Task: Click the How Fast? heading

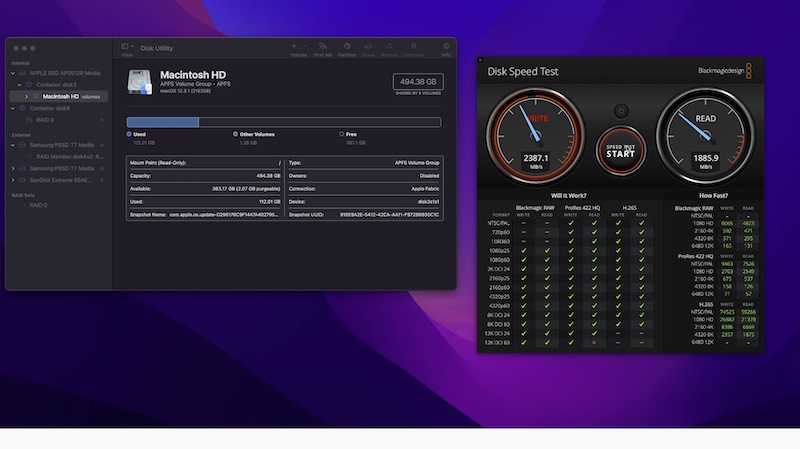Action: tap(713, 195)
